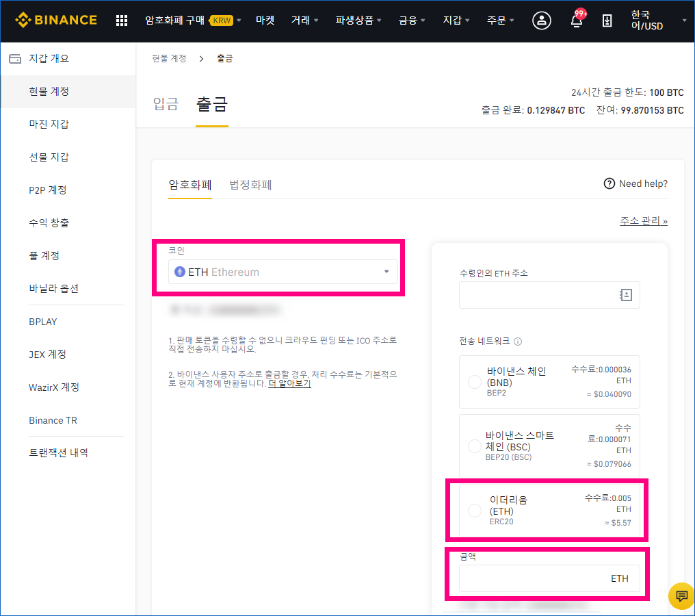This screenshot has width=695, height=616.
Task: Open the user profile icon
Action: [x=541, y=21]
